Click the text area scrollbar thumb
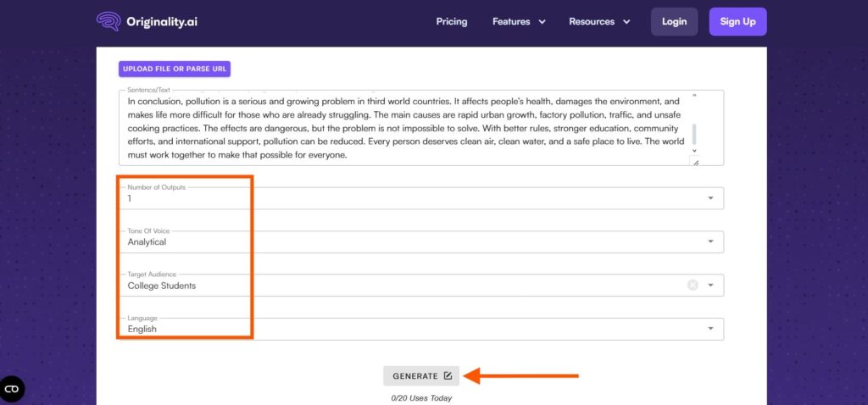Screen dimensions: 868x405 point(695,133)
